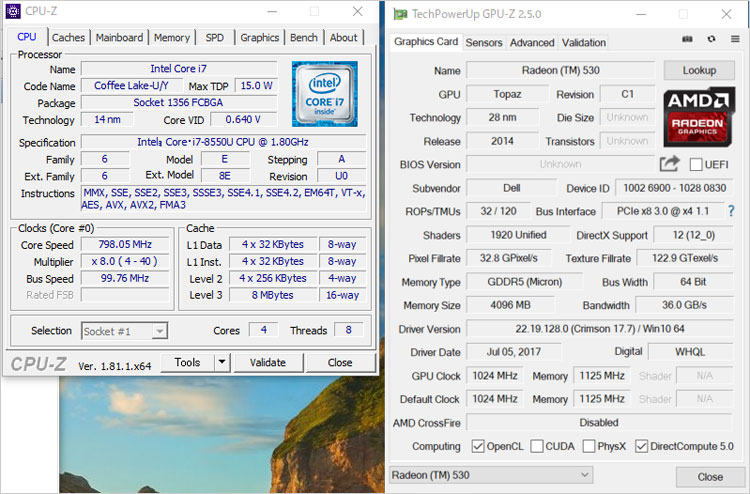Expand the Tools dropdown arrow in CPU-Z
The height and width of the screenshot is (494, 750).
pyautogui.click(x=222, y=362)
